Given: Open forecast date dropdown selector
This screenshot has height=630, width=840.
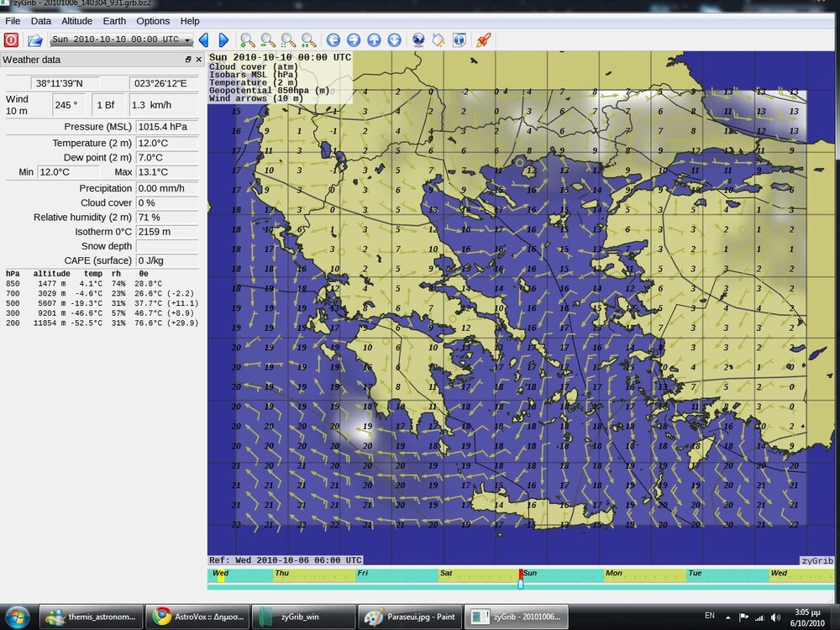Looking at the screenshot, I should 121,39.
